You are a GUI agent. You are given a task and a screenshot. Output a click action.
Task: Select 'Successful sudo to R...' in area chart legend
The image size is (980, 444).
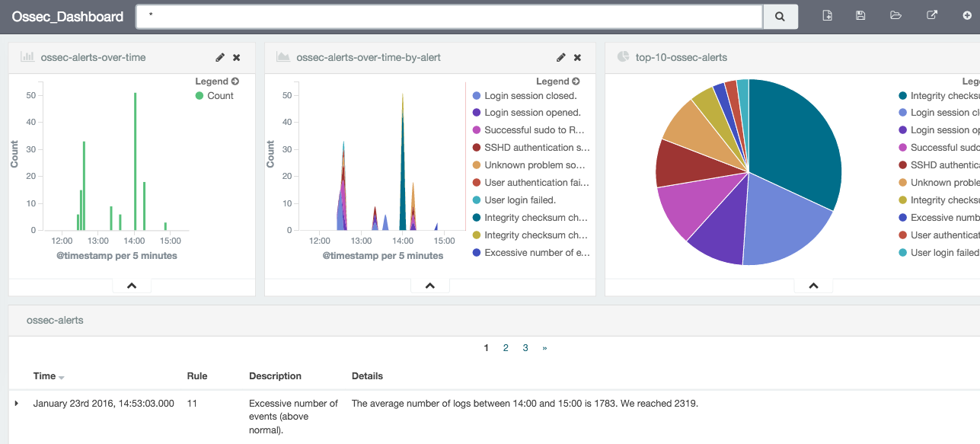[535, 130]
